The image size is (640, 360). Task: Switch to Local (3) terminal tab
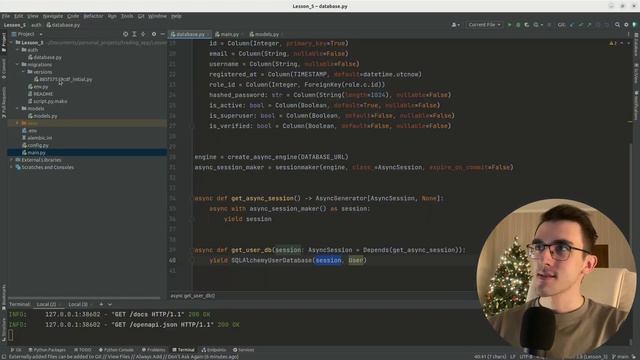coord(78,304)
